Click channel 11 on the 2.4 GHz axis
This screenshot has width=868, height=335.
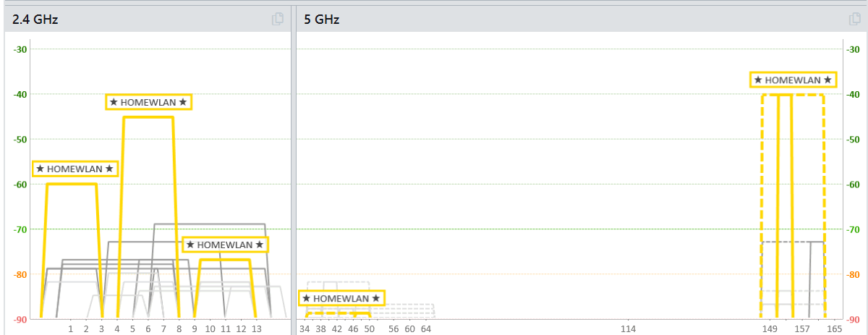pyautogui.click(x=225, y=328)
